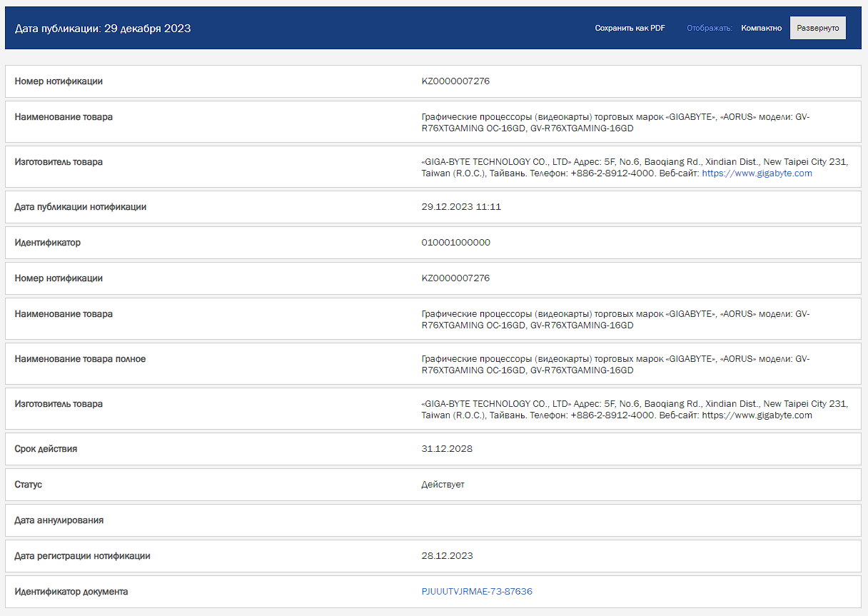Click product description in 'Наименование товара полное' row
This screenshot has width=868, height=616.
point(616,365)
